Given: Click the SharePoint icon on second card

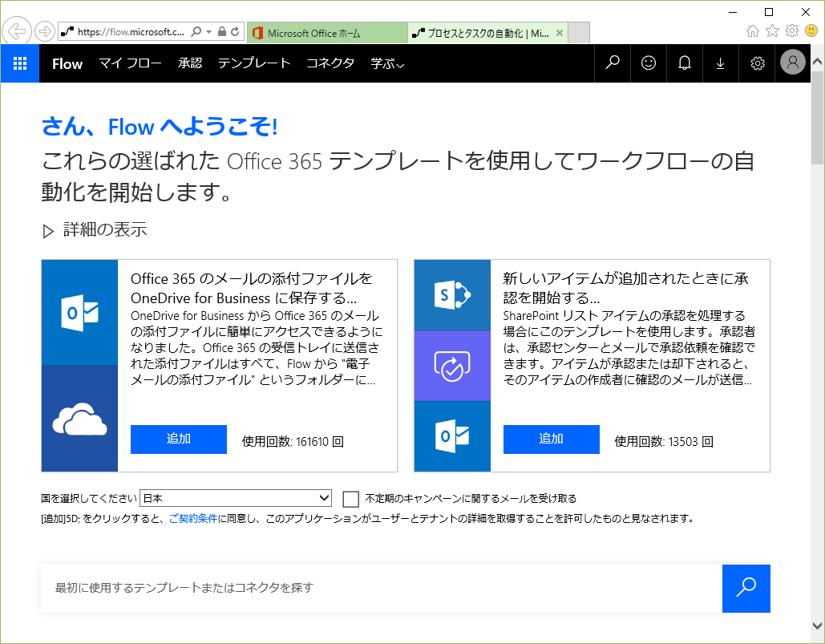Looking at the screenshot, I should [452, 295].
